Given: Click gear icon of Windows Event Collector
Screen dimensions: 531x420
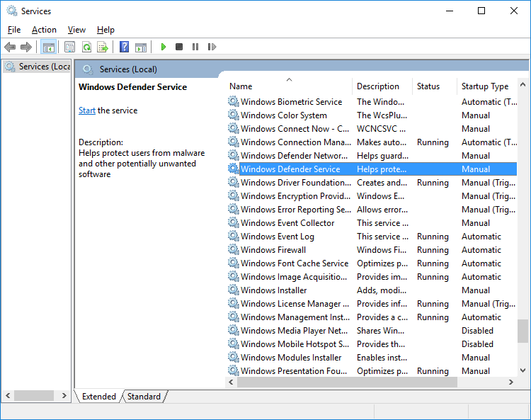Looking at the screenshot, I should (x=234, y=222).
